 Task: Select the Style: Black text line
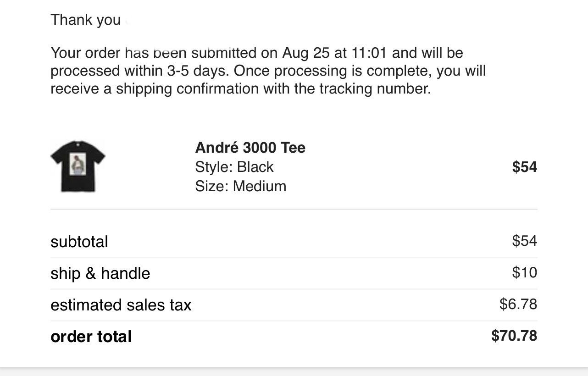click(x=234, y=167)
